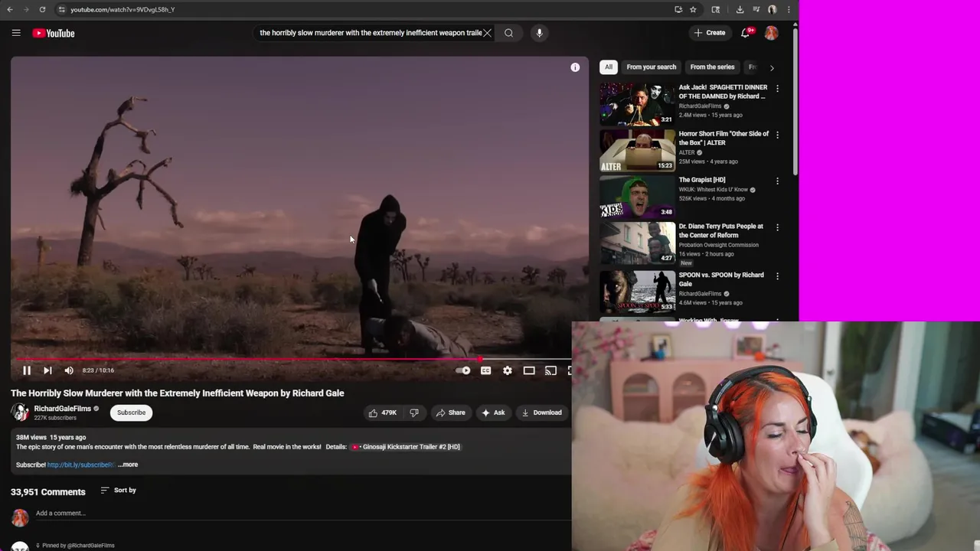
Task: Switch to theater mode
Action: pos(529,370)
